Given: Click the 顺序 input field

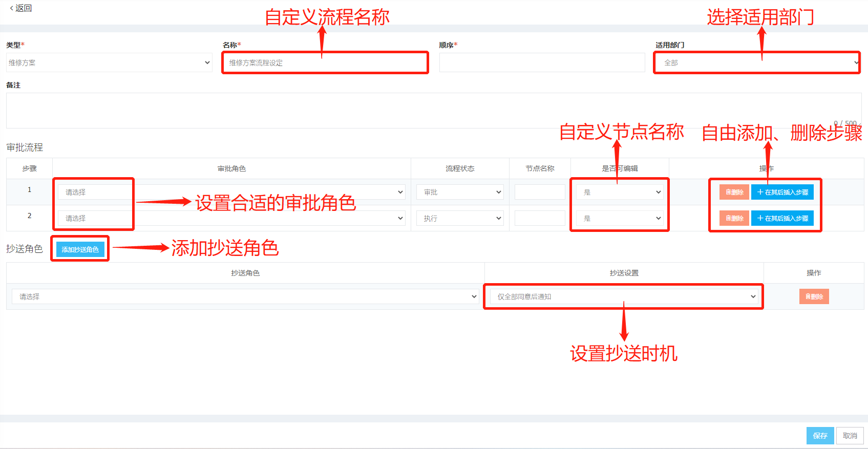Looking at the screenshot, I should (542, 62).
